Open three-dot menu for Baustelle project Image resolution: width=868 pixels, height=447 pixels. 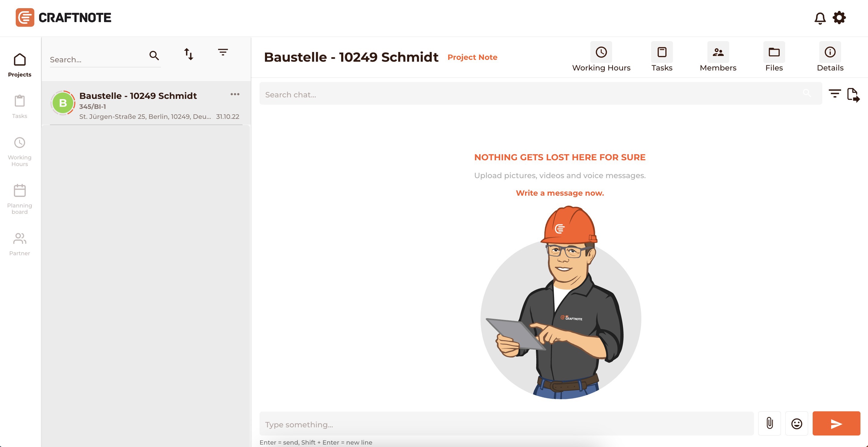click(x=235, y=94)
